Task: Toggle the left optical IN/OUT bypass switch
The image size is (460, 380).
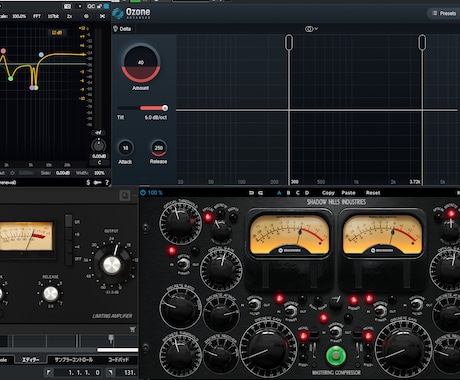Action: click(183, 264)
